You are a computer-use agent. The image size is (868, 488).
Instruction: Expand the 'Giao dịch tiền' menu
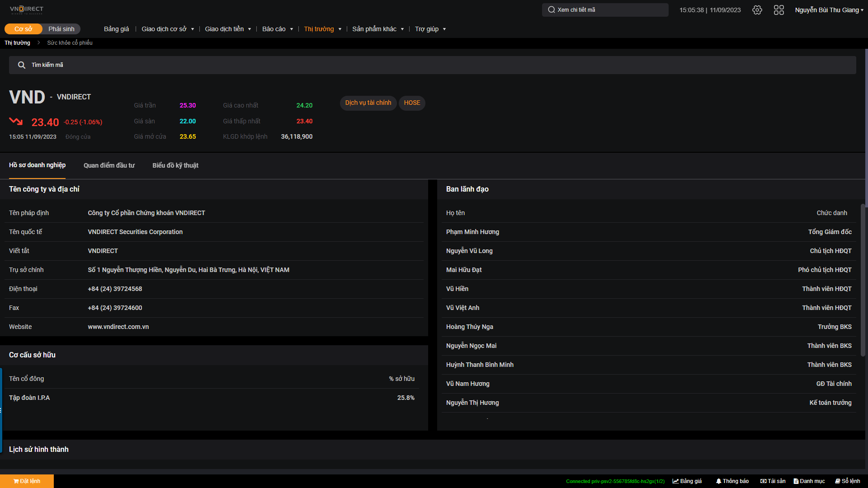(x=228, y=29)
